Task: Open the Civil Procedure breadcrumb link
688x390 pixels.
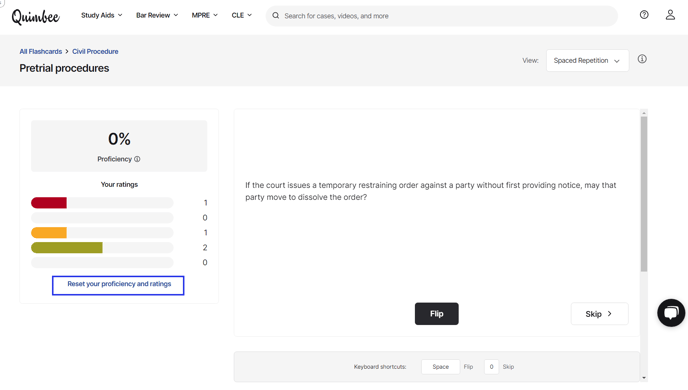Action: tap(95, 51)
